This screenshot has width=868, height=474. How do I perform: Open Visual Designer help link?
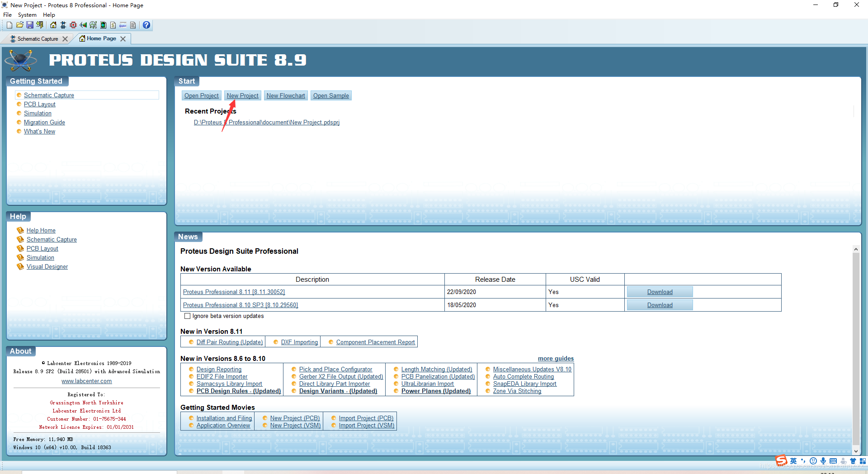point(47,266)
